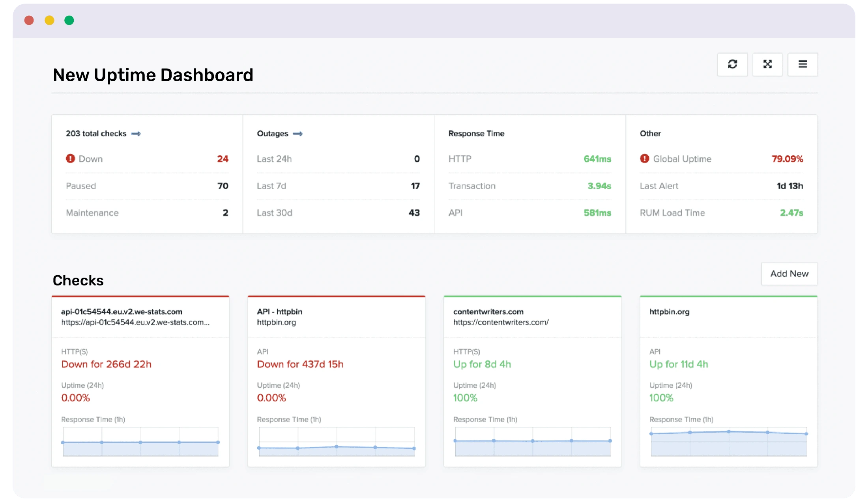Click the RUM Load Time value 2.47s
The width and height of the screenshot is (868, 504).
(791, 213)
